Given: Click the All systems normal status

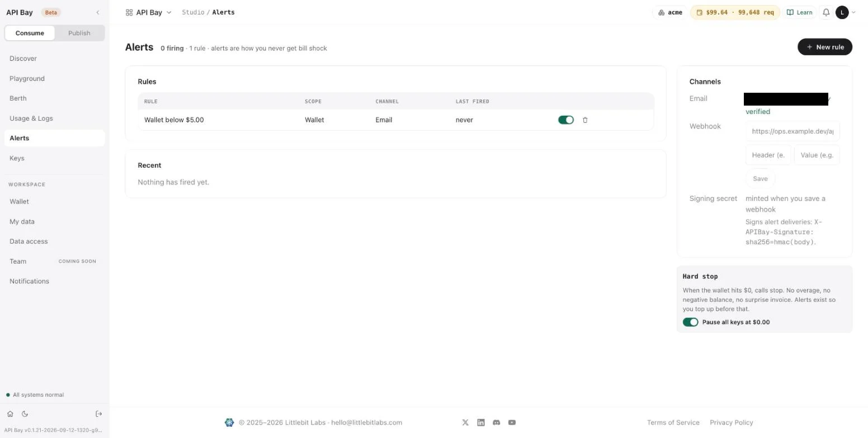Looking at the screenshot, I should point(35,395).
